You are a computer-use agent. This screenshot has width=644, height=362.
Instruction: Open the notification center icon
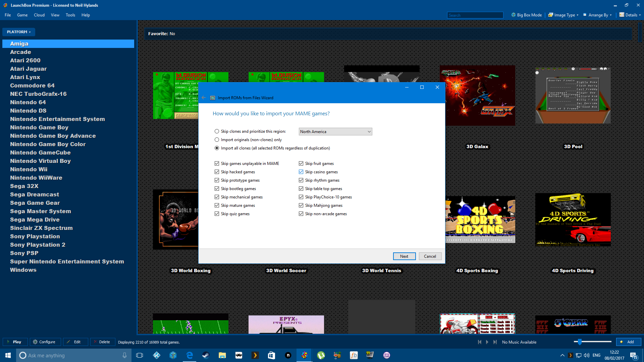pyautogui.click(x=634, y=356)
